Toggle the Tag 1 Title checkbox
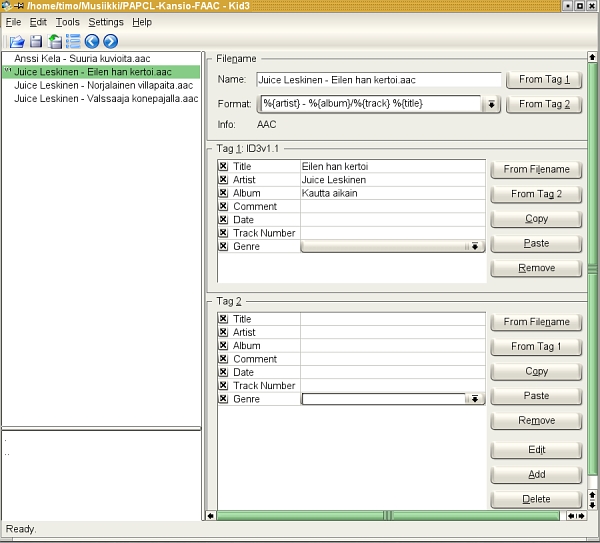 click(x=223, y=166)
